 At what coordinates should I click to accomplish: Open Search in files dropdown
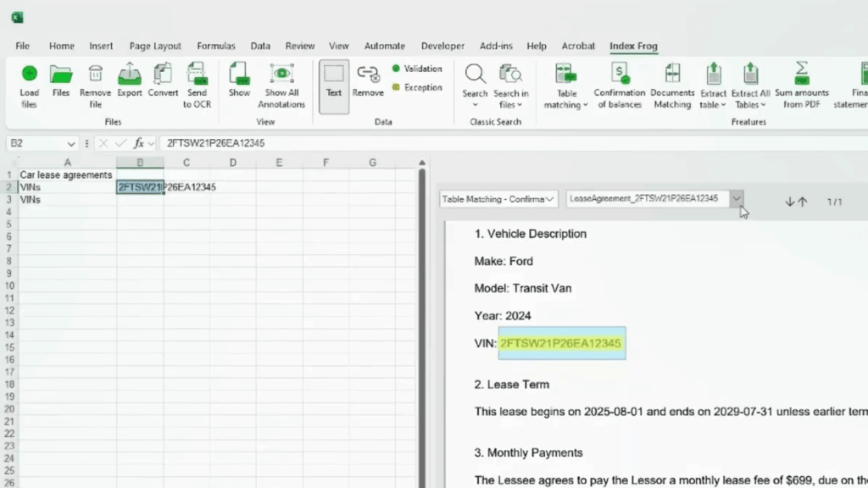[520, 105]
